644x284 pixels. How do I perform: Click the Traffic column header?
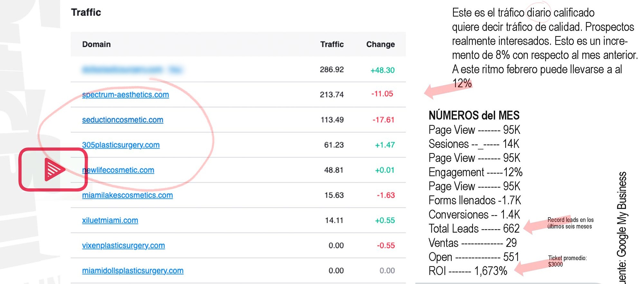click(x=332, y=44)
